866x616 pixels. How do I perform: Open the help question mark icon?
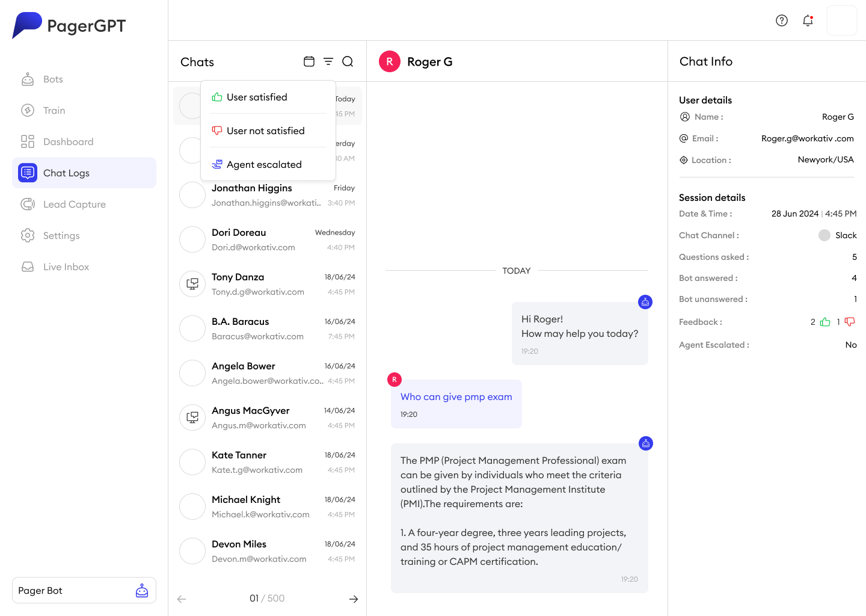[782, 20]
